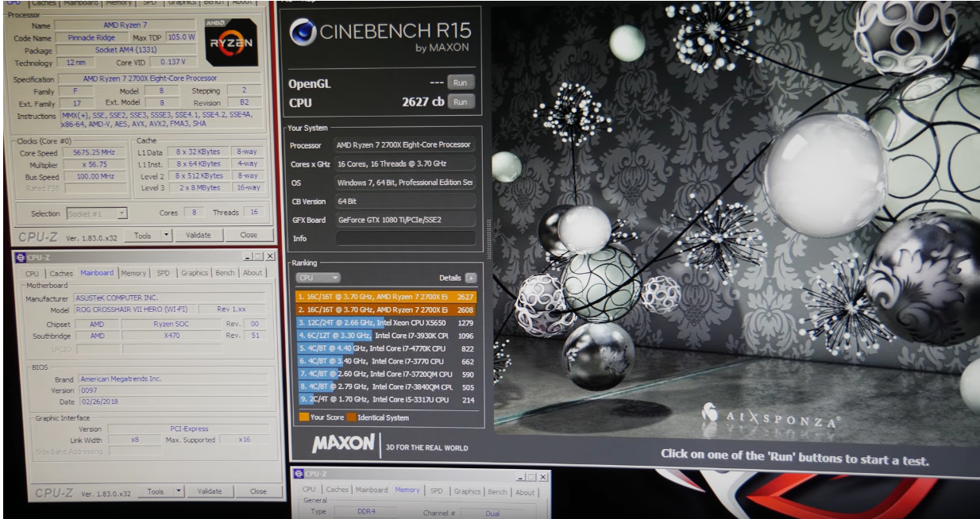Click the GFX Board GeForce GTX 1080 Ti field
This screenshot has width=980, height=519.
pyautogui.click(x=405, y=220)
